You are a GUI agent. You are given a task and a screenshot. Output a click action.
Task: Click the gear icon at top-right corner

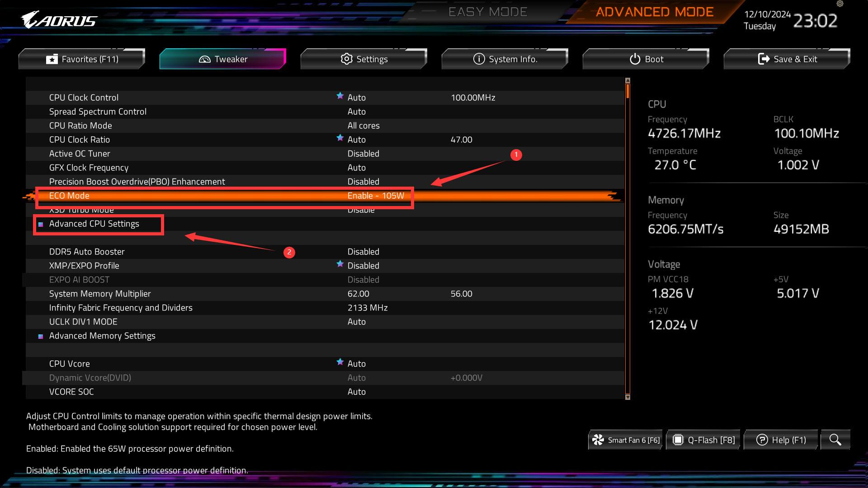[840, 4]
